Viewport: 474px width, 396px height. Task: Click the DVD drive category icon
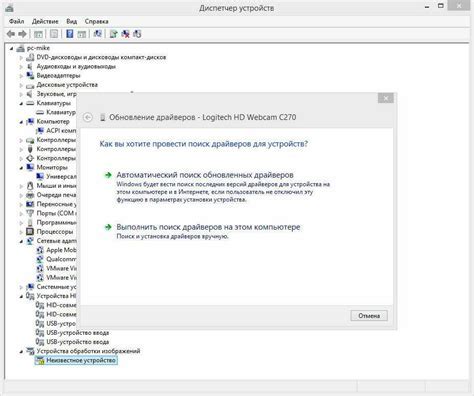(30, 57)
